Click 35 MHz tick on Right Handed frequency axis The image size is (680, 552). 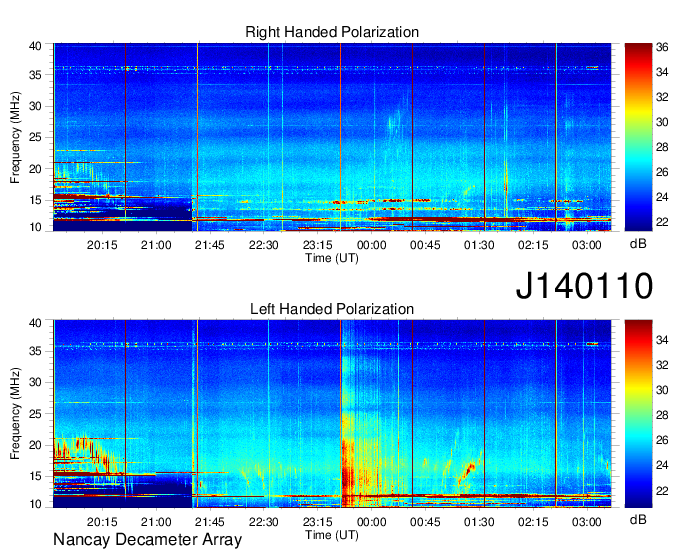pos(35,75)
